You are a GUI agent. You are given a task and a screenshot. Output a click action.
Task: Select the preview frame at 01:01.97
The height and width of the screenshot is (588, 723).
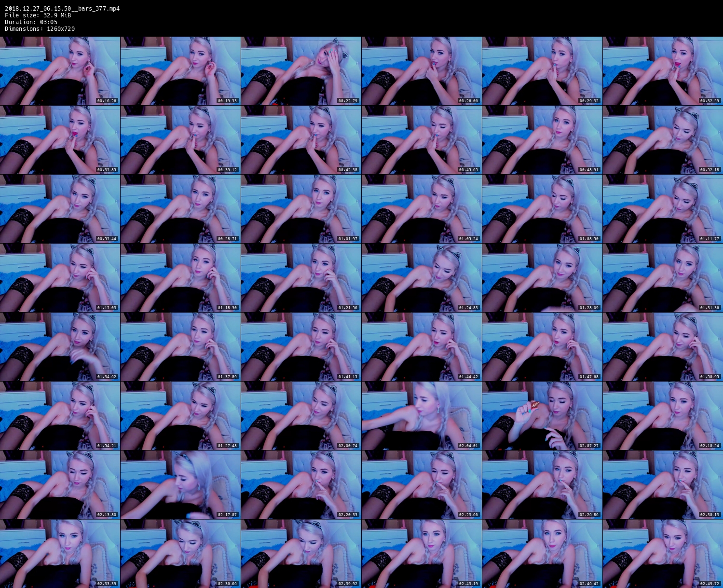tap(301, 209)
